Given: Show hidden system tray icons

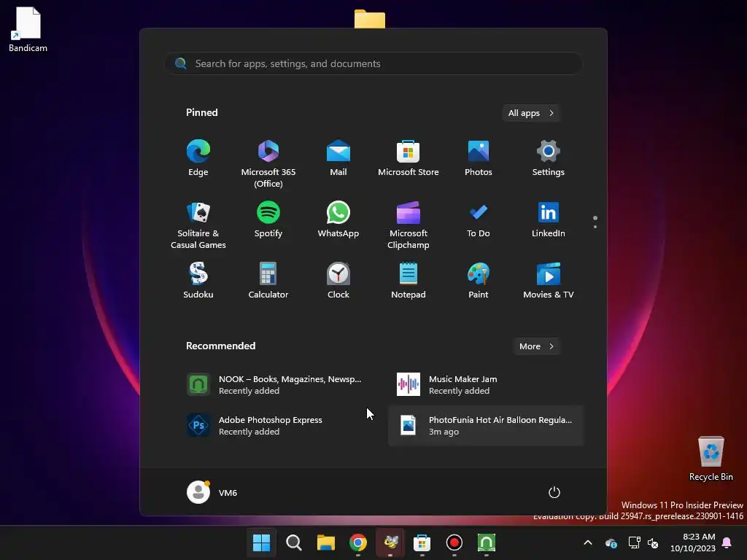Looking at the screenshot, I should tap(588, 542).
